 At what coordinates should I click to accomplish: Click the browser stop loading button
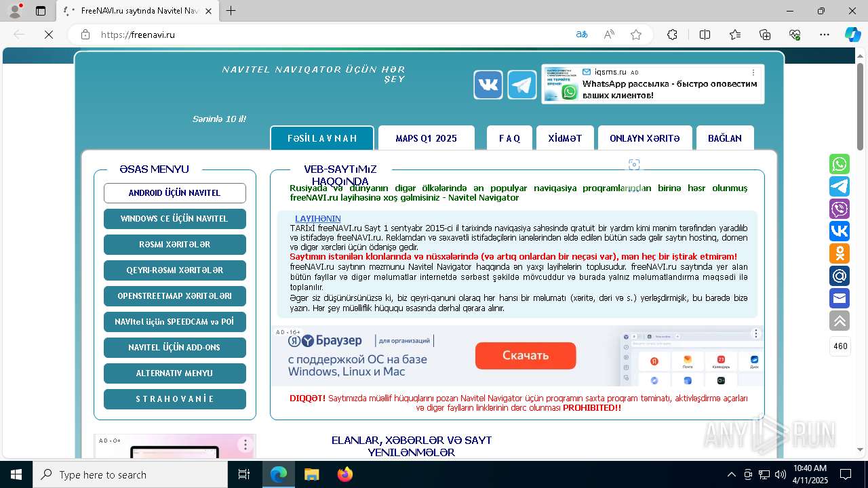(49, 35)
